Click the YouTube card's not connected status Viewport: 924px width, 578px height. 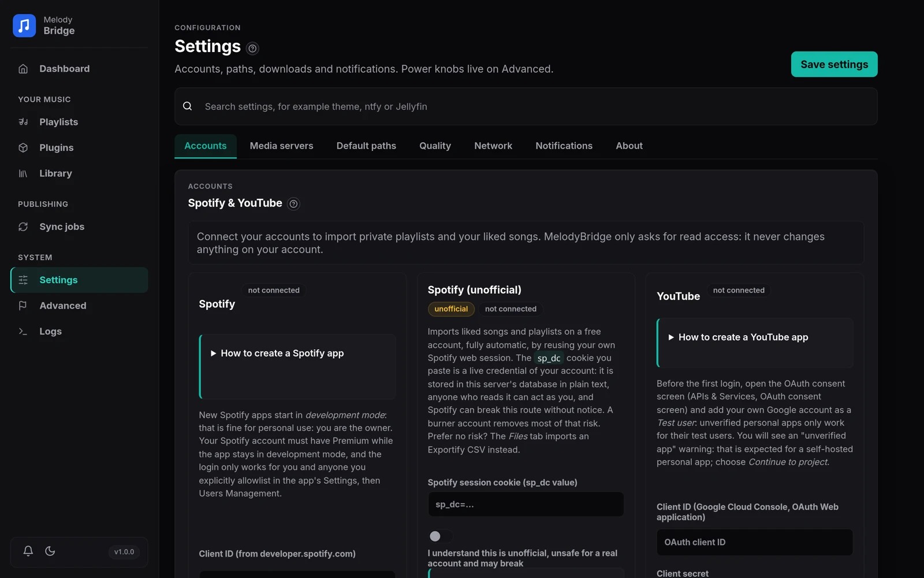(739, 290)
